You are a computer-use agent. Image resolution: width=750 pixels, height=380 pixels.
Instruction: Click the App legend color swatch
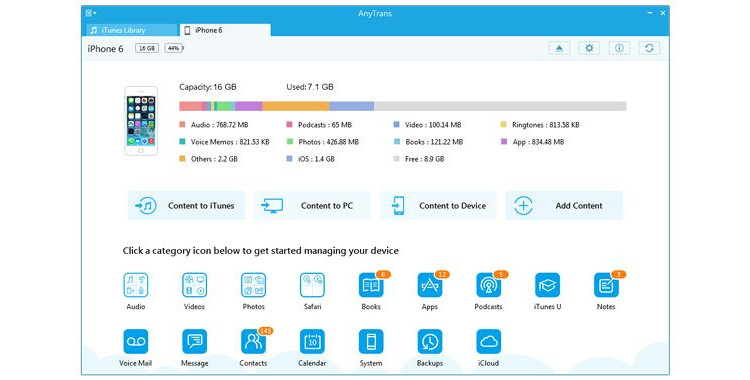point(504,142)
